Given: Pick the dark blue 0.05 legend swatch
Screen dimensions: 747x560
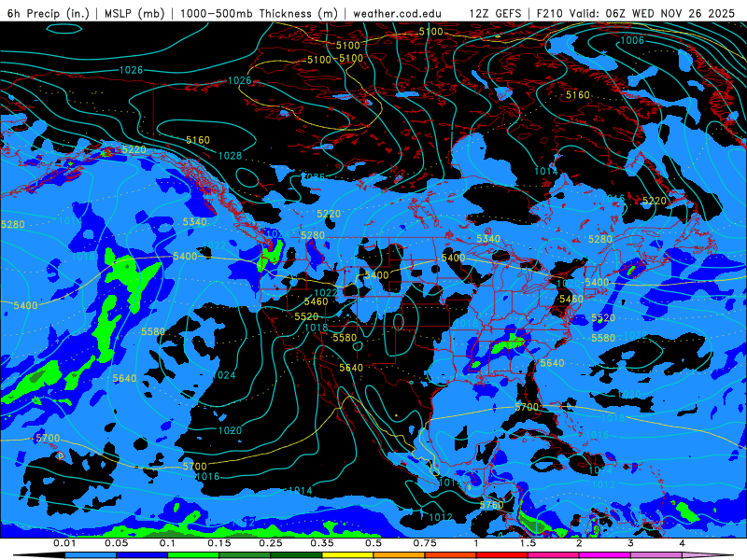Looking at the screenshot, I should tap(142, 555).
